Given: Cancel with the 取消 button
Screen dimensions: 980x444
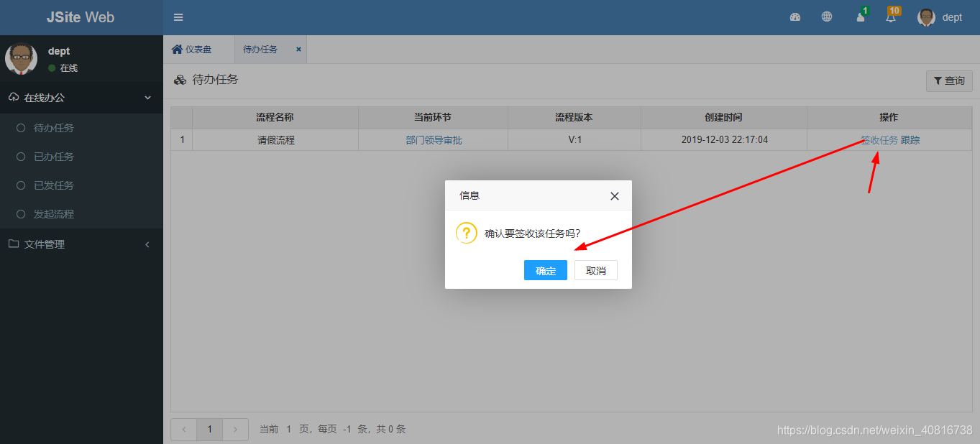Looking at the screenshot, I should (596, 270).
